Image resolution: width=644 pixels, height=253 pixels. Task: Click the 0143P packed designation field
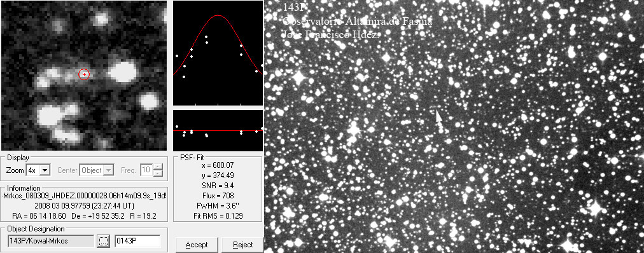coord(137,241)
